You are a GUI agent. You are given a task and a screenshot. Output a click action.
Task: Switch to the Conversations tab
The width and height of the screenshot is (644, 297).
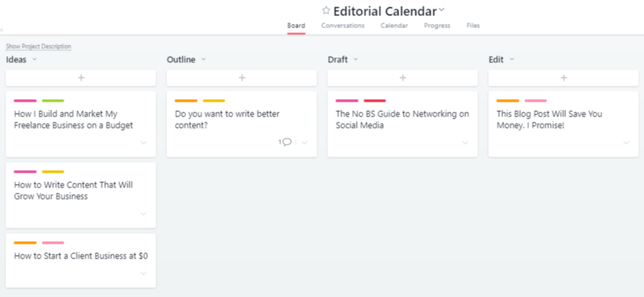(343, 25)
